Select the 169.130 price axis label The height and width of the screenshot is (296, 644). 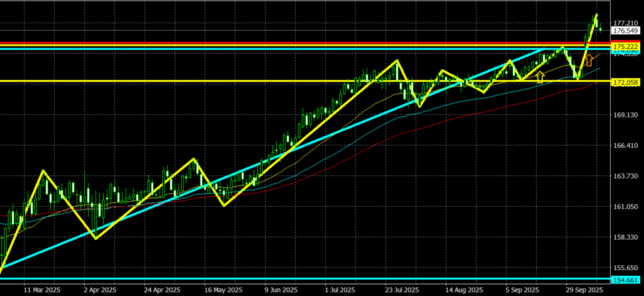(x=626, y=115)
